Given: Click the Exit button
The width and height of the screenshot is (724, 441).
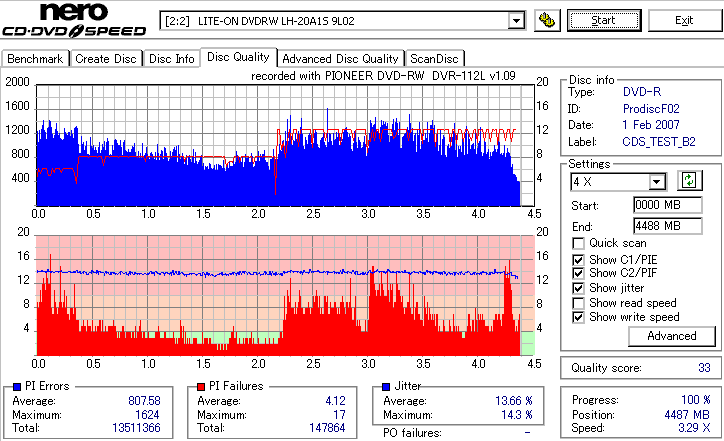Looking at the screenshot, I should [684, 20].
